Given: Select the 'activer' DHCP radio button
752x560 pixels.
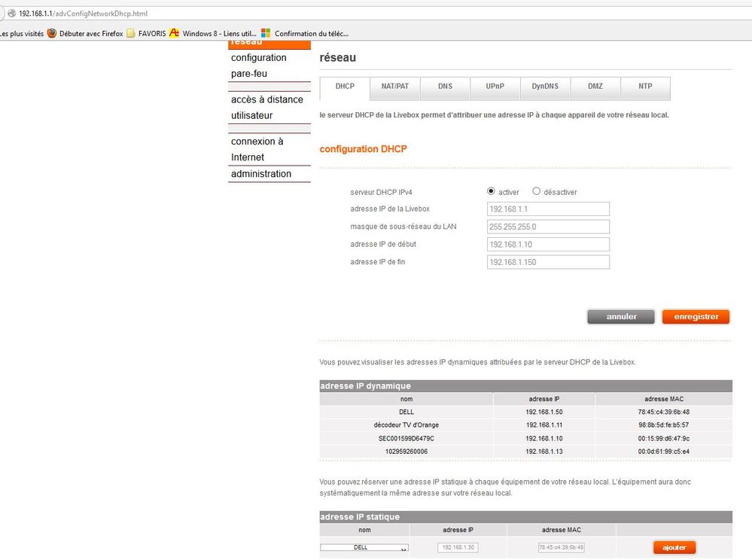Looking at the screenshot, I should (491, 191).
